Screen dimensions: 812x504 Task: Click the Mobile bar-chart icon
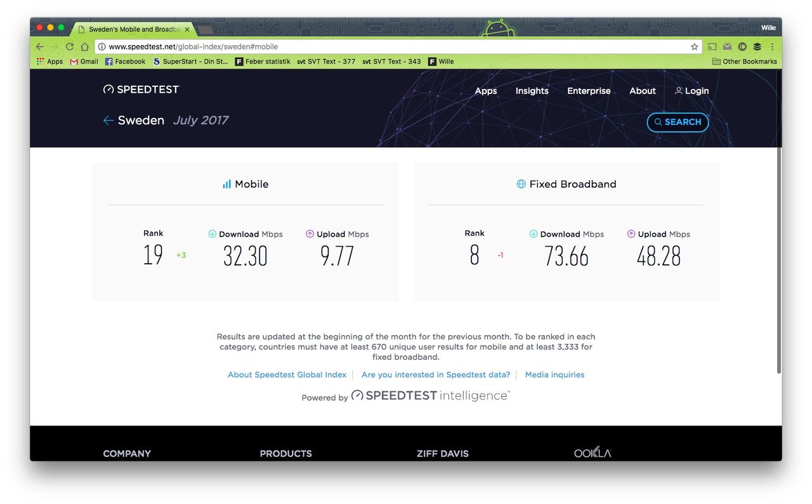coord(226,184)
